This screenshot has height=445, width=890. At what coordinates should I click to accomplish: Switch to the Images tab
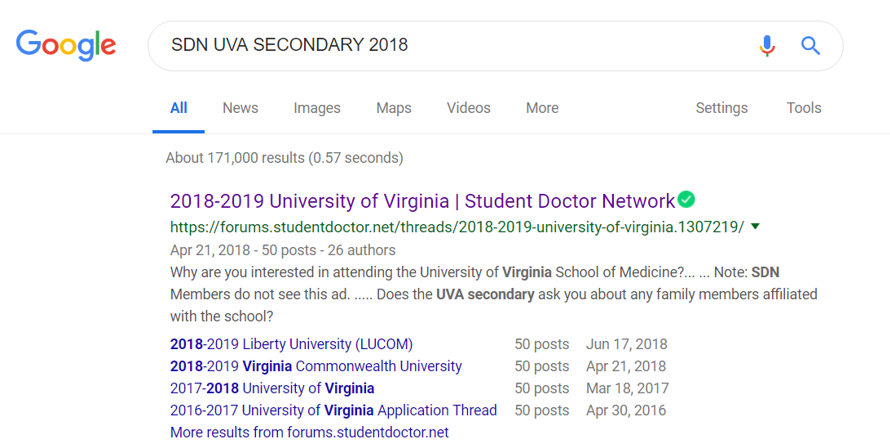coord(317,108)
